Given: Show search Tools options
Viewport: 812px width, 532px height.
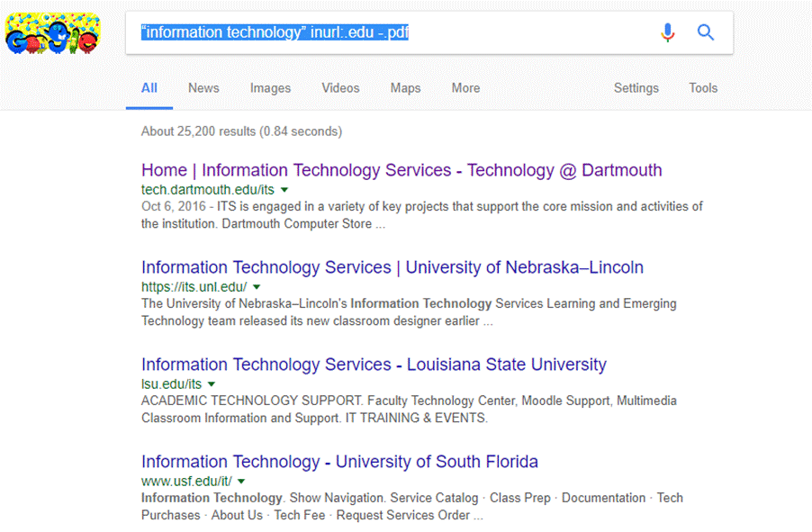Looking at the screenshot, I should (703, 88).
